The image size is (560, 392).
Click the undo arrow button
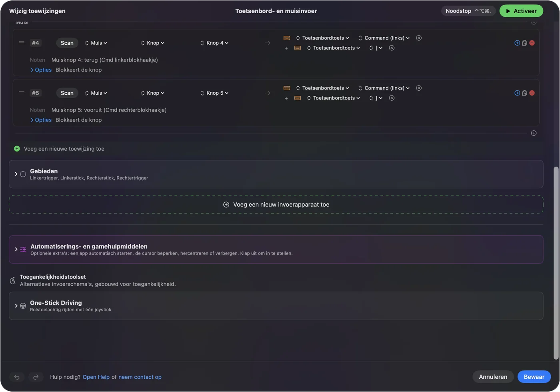point(17,377)
